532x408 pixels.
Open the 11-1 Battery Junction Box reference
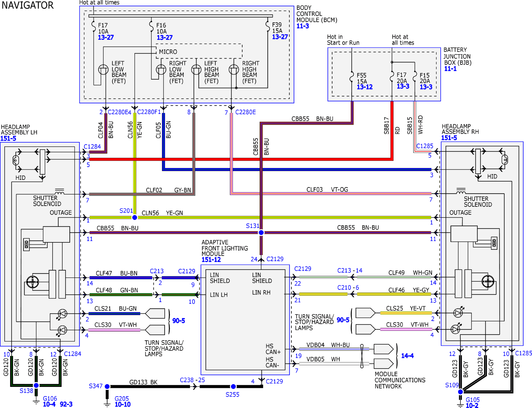pos(450,69)
